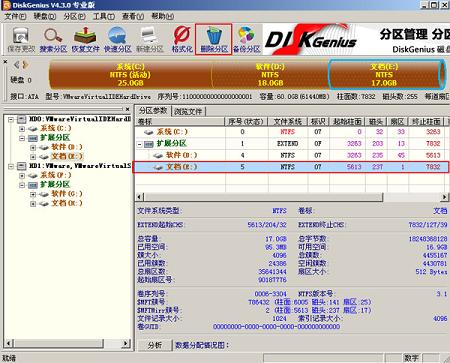Choose the 格式化 format tool
450x363 pixels.
[x=182, y=40]
